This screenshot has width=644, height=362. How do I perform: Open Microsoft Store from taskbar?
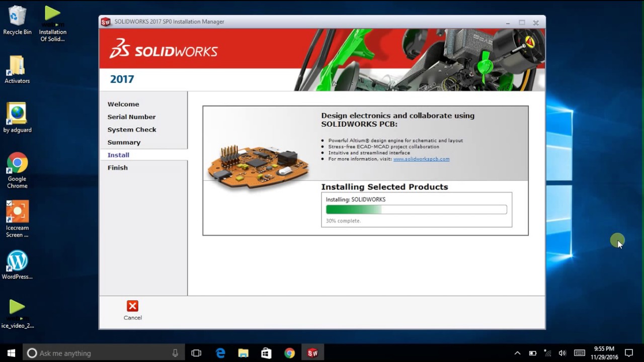pyautogui.click(x=266, y=353)
